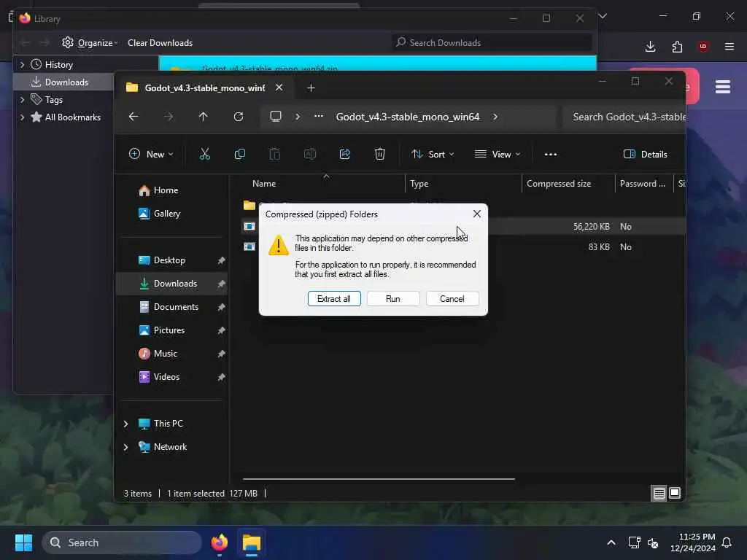Click Godot_v4.3-stable_mono_win64 breadcrumb segment

click(x=408, y=117)
